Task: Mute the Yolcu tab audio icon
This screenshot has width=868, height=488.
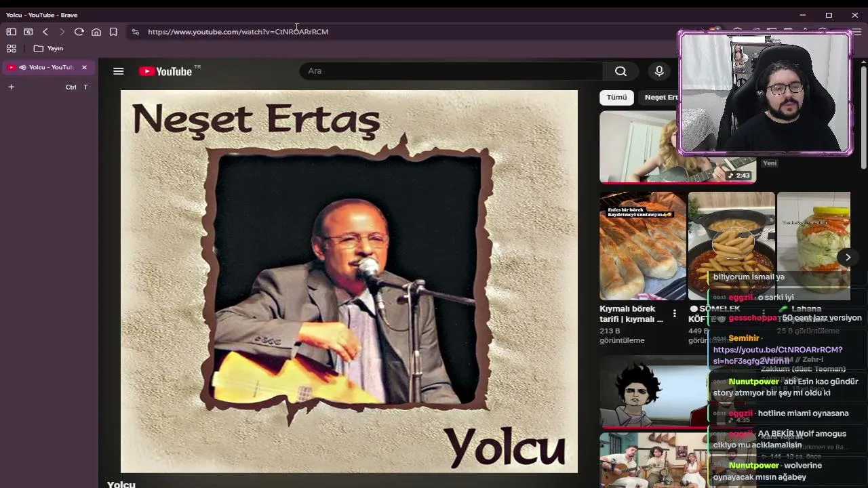Action: tap(22, 67)
